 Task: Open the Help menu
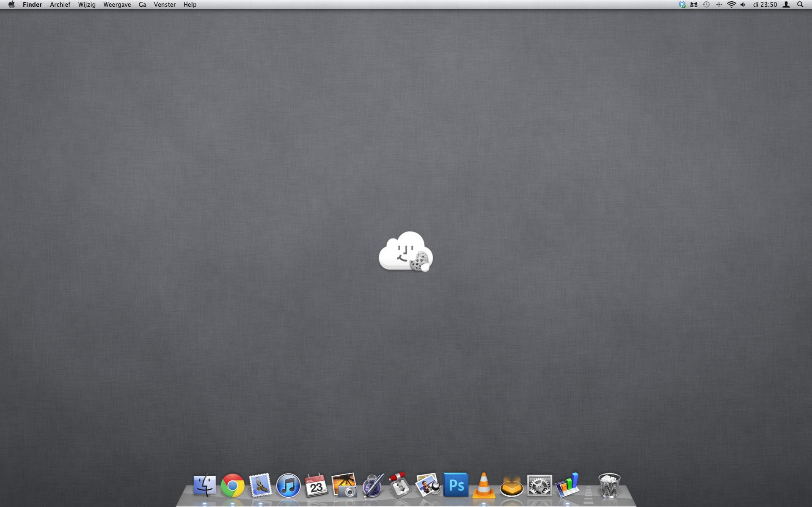pos(190,5)
